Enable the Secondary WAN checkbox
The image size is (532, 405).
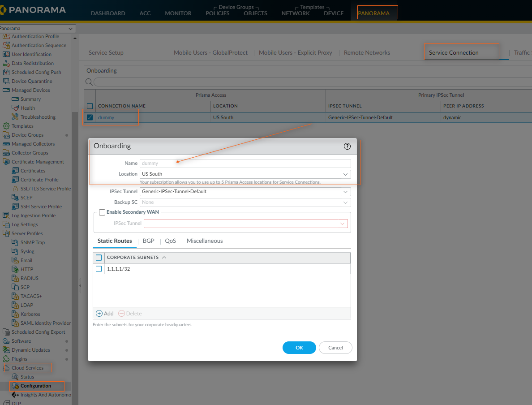click(102, 212)
